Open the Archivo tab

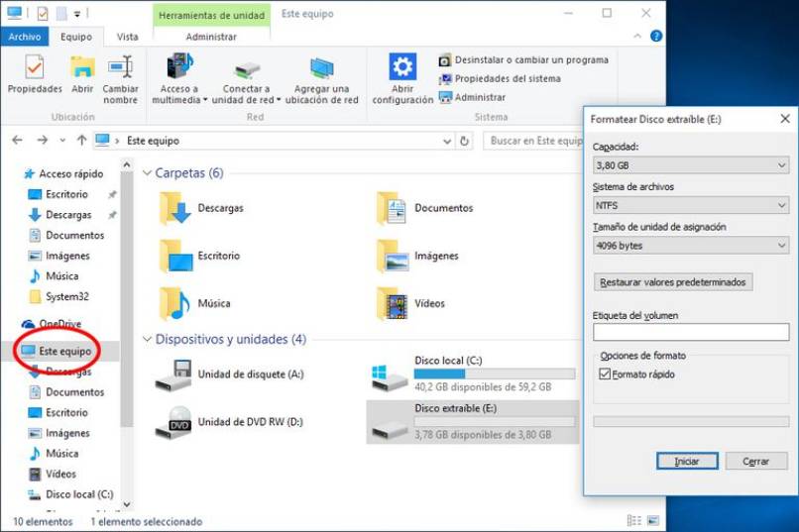pyautogui.click(x=25, y=37)
